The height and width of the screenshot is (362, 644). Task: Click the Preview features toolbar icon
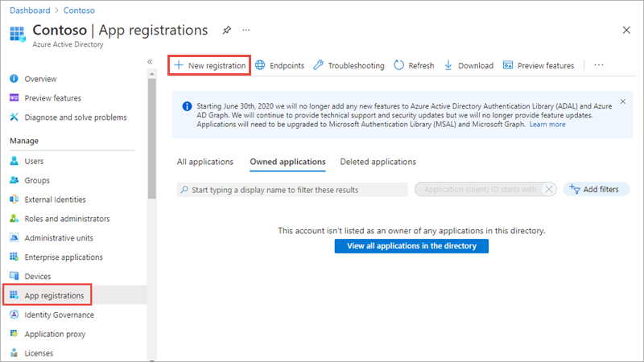tap(508, 65)
